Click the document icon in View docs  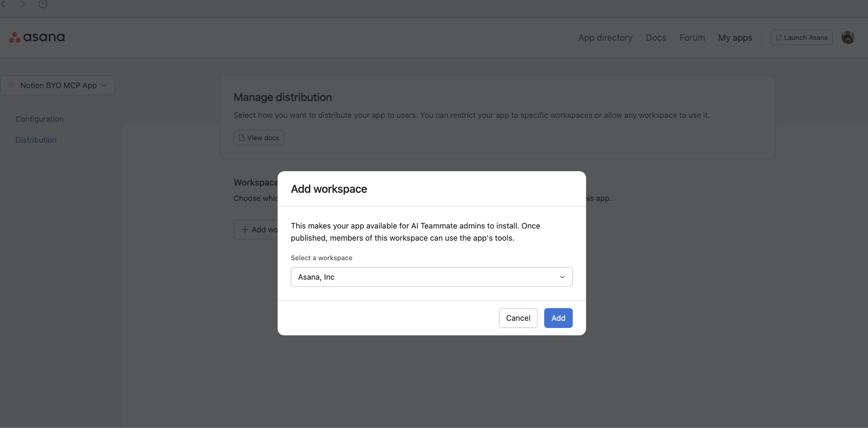pyautogui.click(x=242, y=138)
